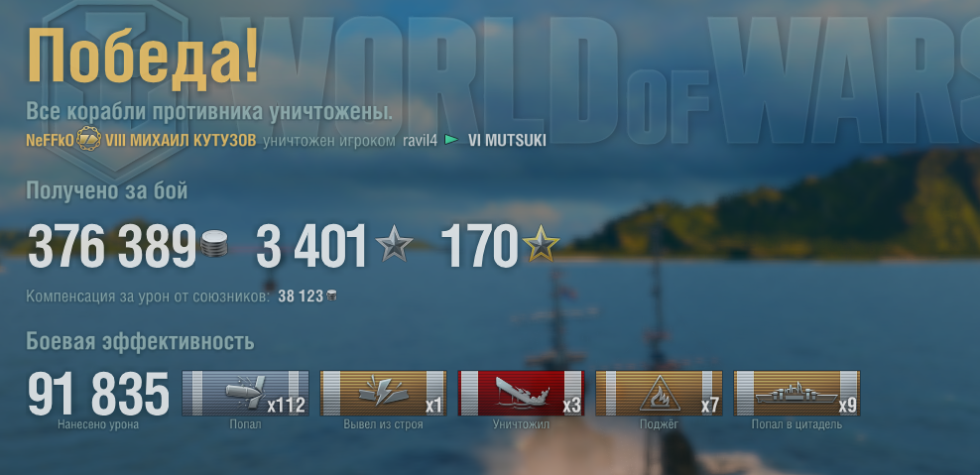
Task: Click the Победа! victory heading
Action: [143, 57]
